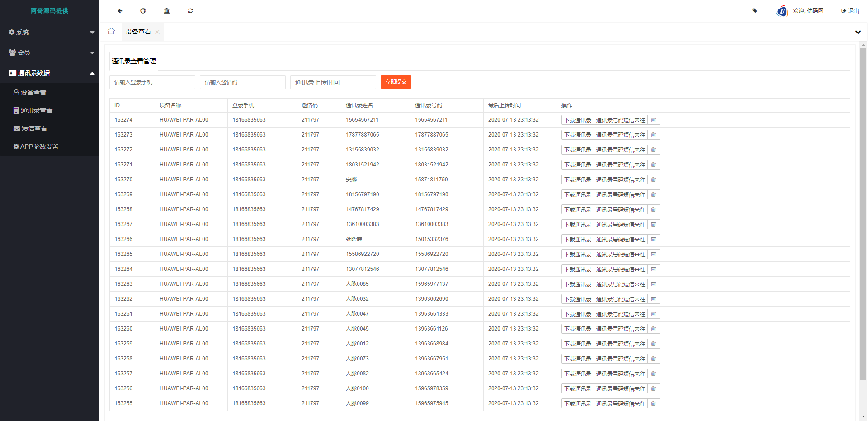
Task: Open 短信查看 from the sidebar
Action: point(34,128)
